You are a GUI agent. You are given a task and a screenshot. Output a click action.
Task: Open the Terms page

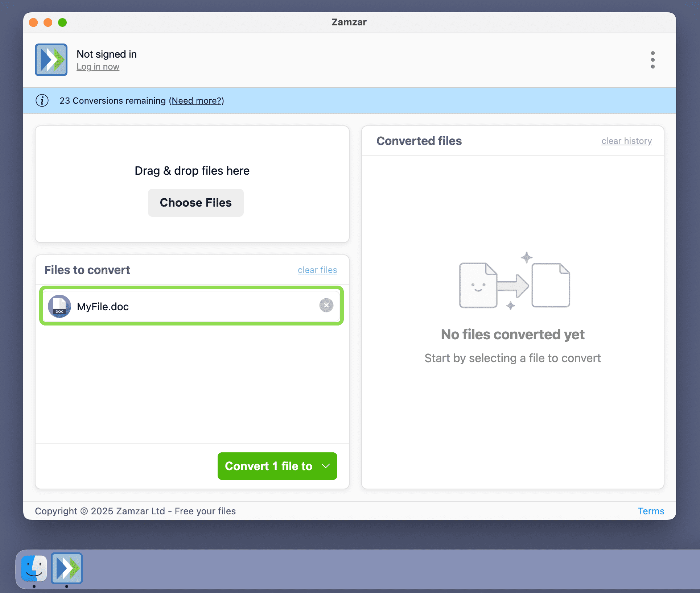(651, 511)
